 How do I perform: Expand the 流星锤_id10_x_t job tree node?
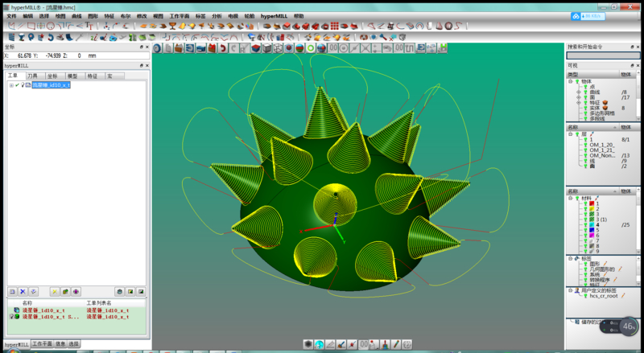(11, 85)
